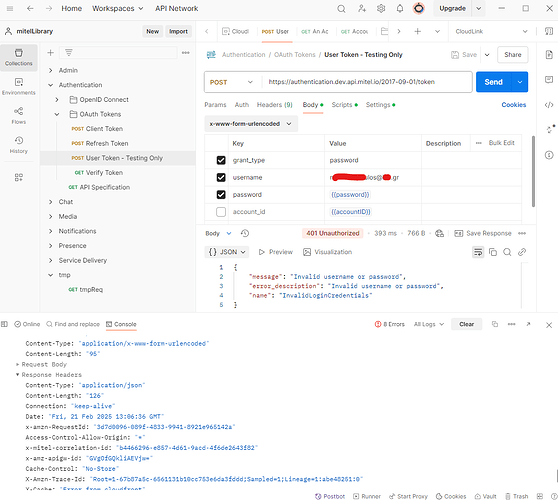This screenshot has height=500, width=558.
Task: Switch to the Auth tab
Action: [x=242, y=105]
